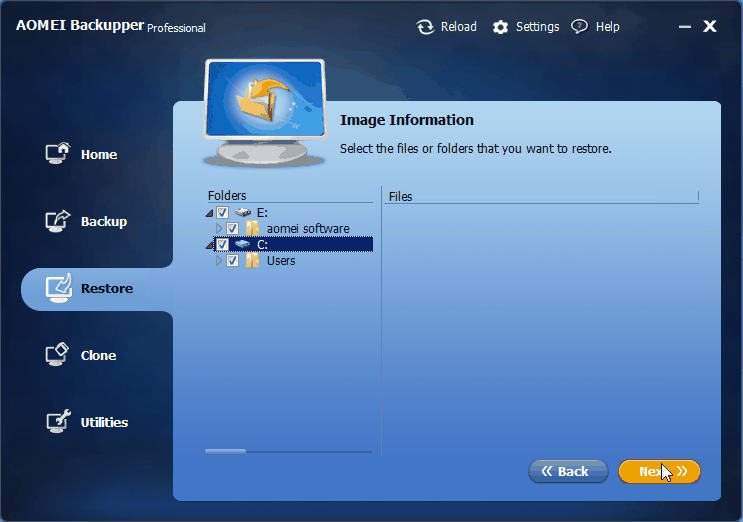Image resolution: width=743 pixels, height=522 pixels.
Task: Click the Home monitor icon in sidebar
Action: (58, 153)
